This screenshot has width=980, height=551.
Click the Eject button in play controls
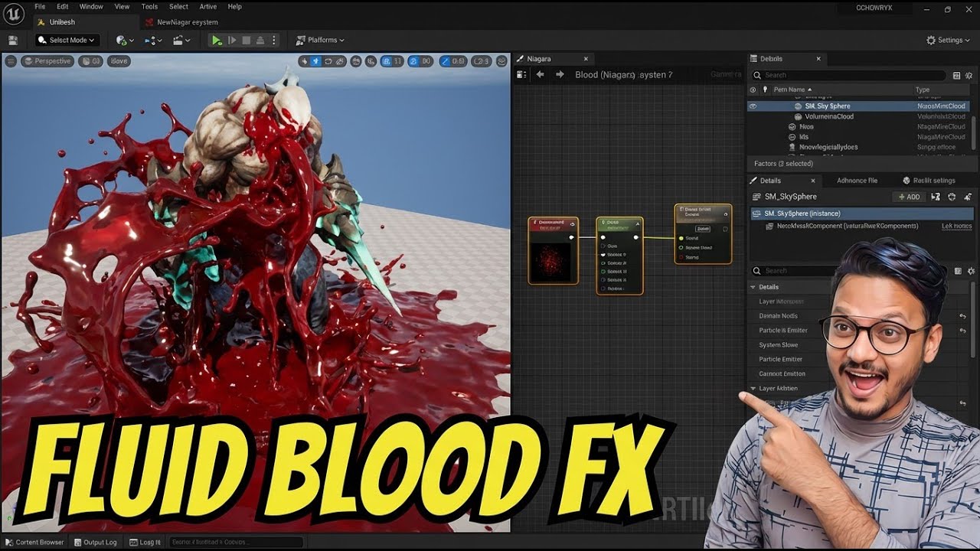pyautogui.click(x=260, y=40)
